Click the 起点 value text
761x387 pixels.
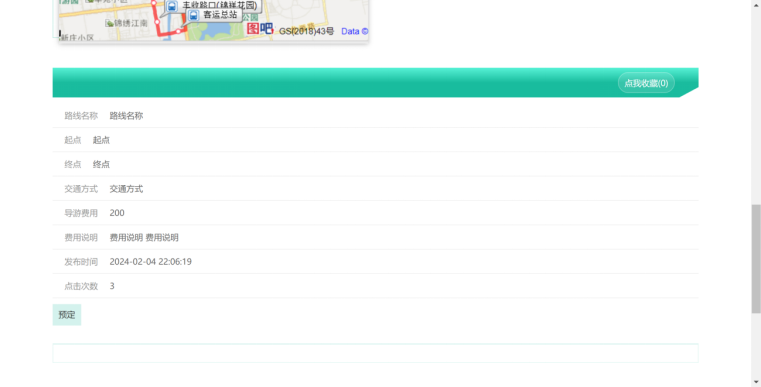pyautogui.click(x=101, y=140)
